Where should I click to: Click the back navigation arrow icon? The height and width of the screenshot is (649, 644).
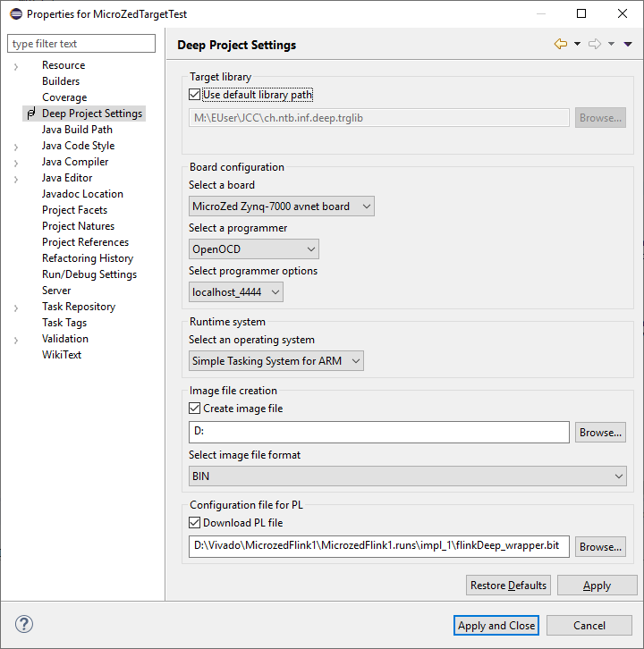(561, 44)
